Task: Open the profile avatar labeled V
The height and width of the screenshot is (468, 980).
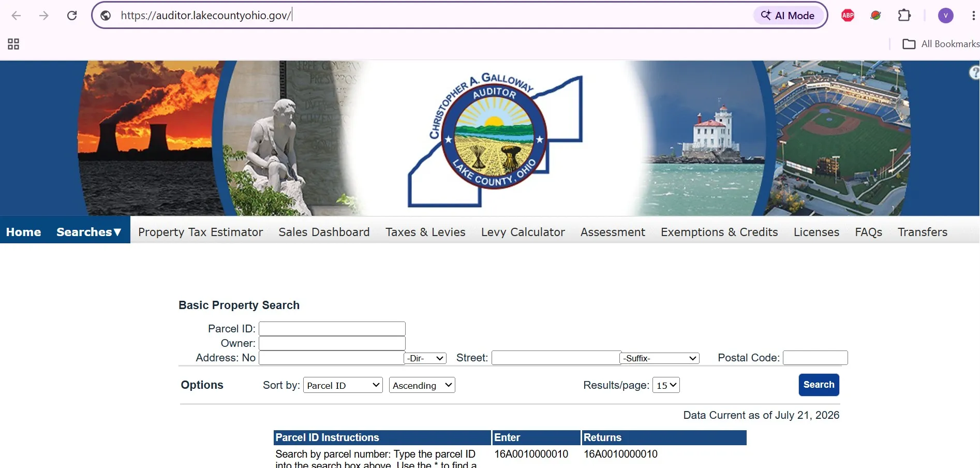Action: click(x=945, y=16)
